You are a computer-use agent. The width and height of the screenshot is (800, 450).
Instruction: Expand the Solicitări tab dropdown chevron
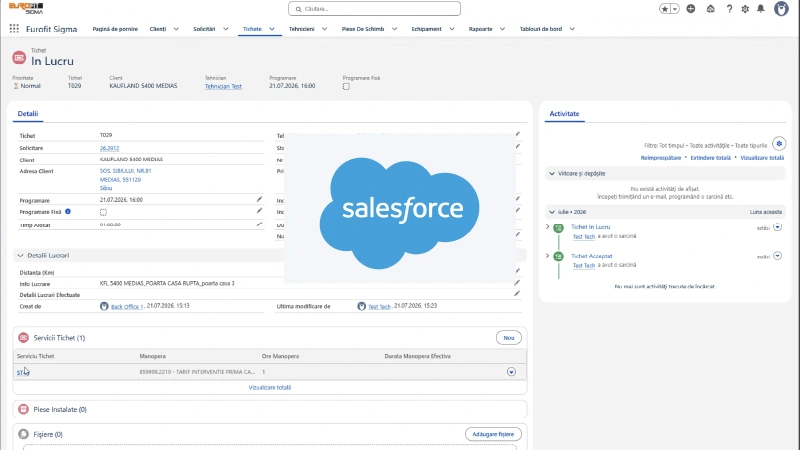[x=226, y=29]
